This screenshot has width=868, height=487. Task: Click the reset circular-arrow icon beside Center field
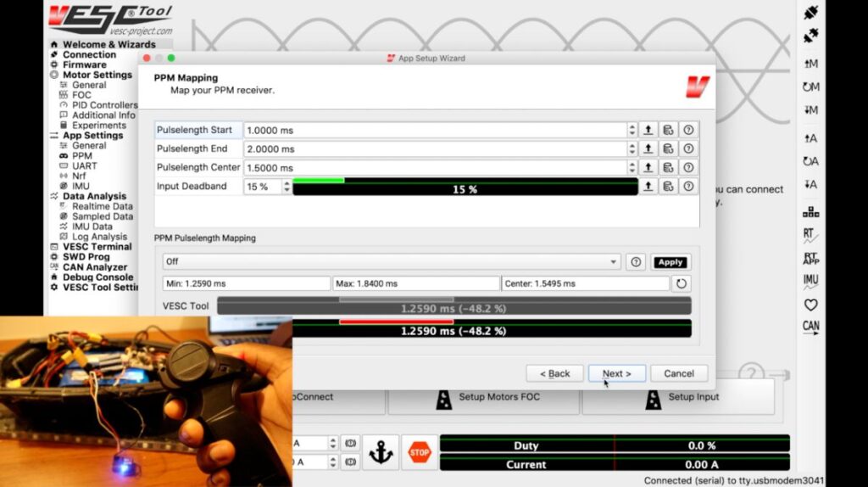681,283
